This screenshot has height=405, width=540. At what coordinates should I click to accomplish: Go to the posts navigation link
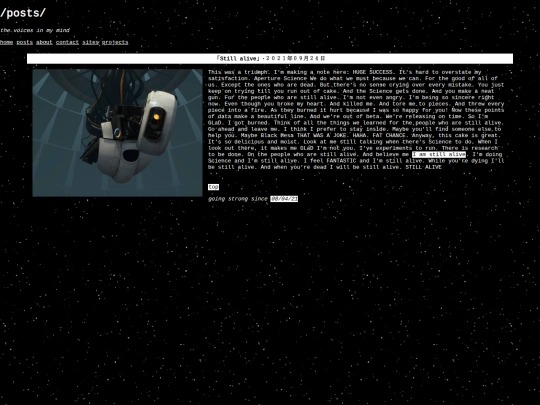point(24,42)
